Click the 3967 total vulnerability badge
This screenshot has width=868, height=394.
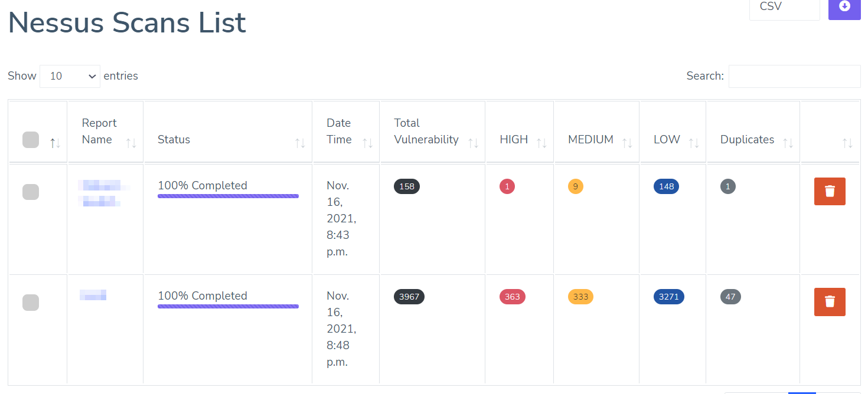[409, 297]
